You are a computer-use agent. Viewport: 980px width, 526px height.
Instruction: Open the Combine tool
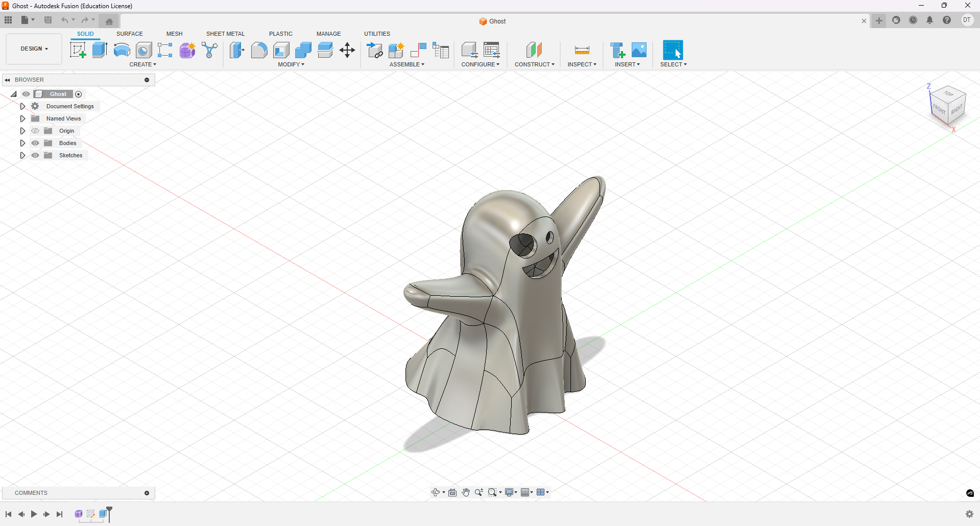pyautogui.click(x=303, y=50)
